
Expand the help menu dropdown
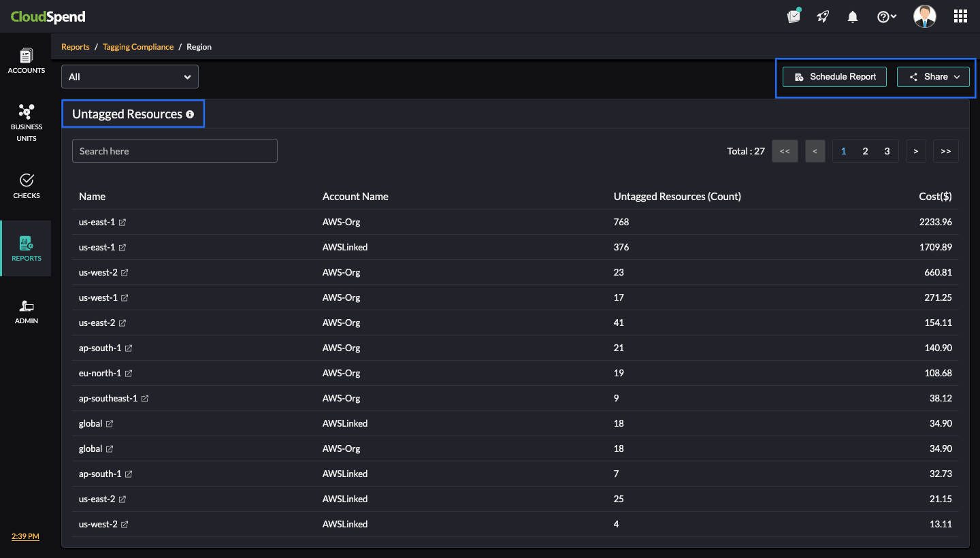point(886,17)
